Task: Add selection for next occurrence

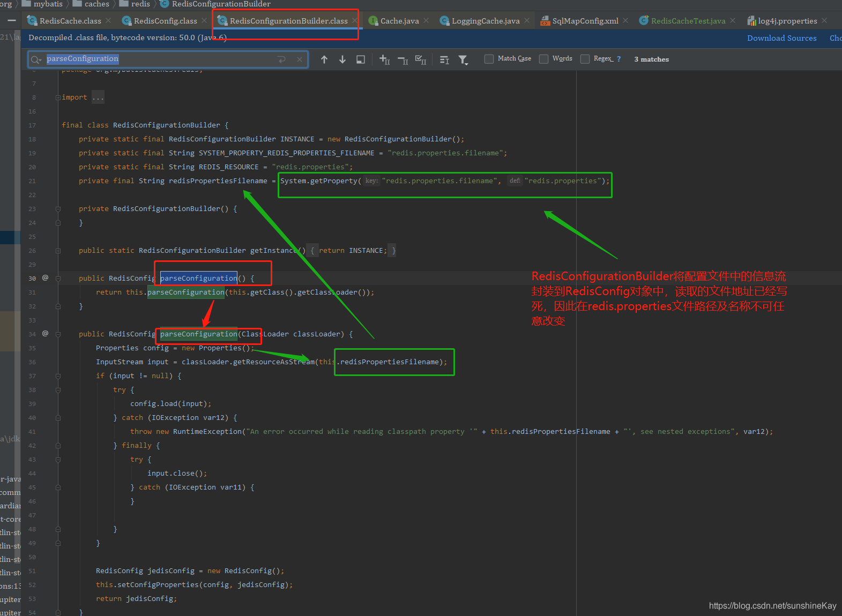Action: coord(384,59)
